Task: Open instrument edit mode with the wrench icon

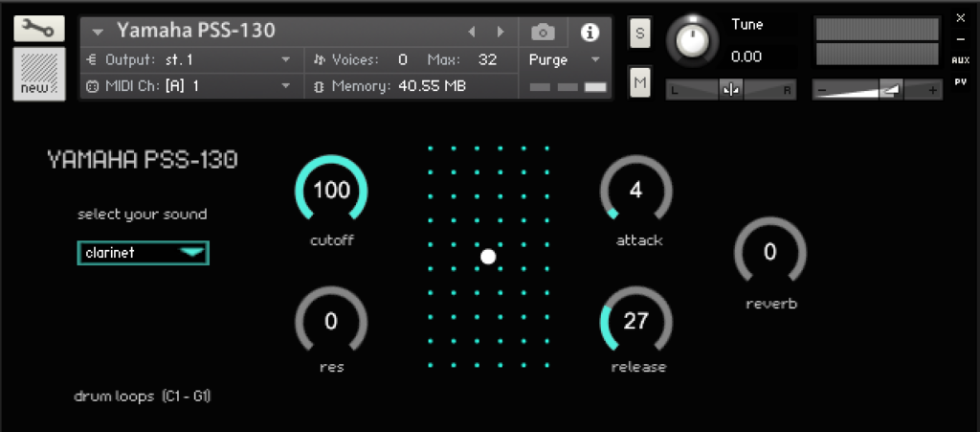Action: pos(38,29)
